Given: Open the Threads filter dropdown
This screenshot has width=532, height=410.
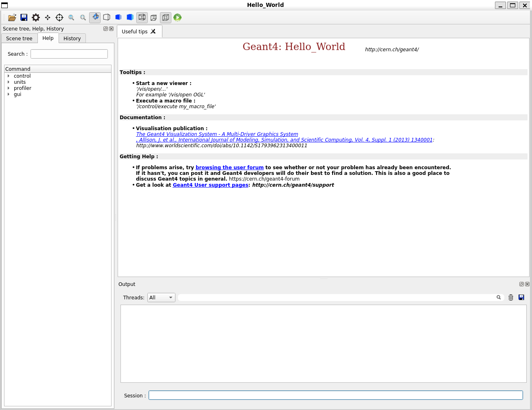Looking at the screenshot, I should point(161,297).
